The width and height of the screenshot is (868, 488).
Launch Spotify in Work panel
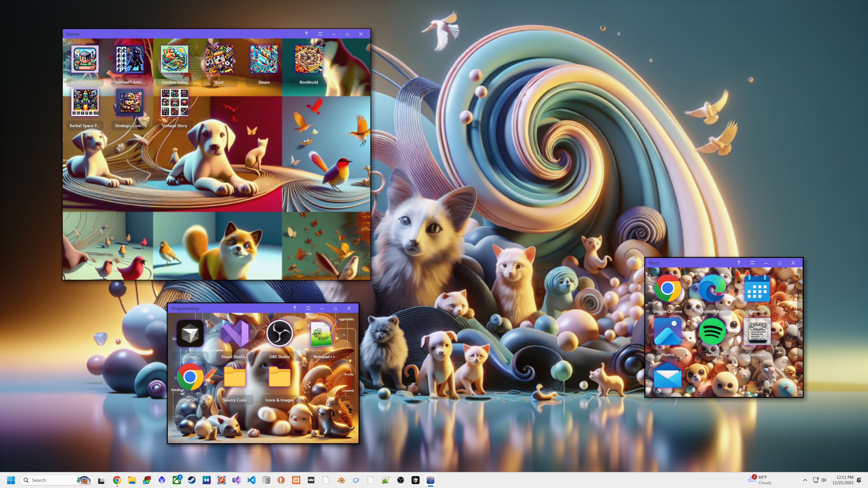click(712, 332)
